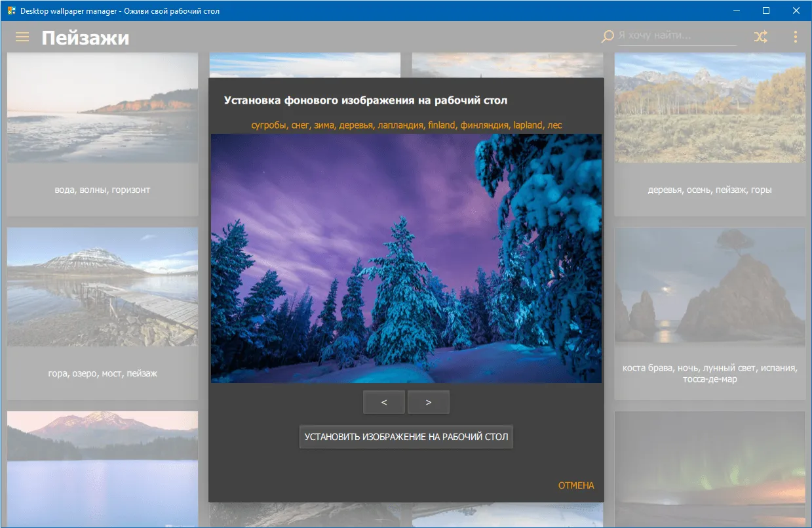
Task: Go to previous image with '<' button
Action: pos(384,402)
